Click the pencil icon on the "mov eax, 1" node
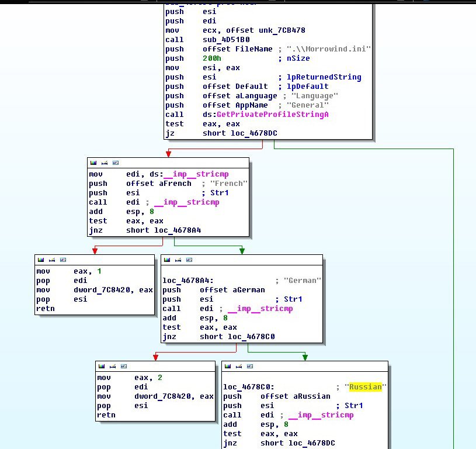This screenshot has width=476, height=449. point(51,260)
